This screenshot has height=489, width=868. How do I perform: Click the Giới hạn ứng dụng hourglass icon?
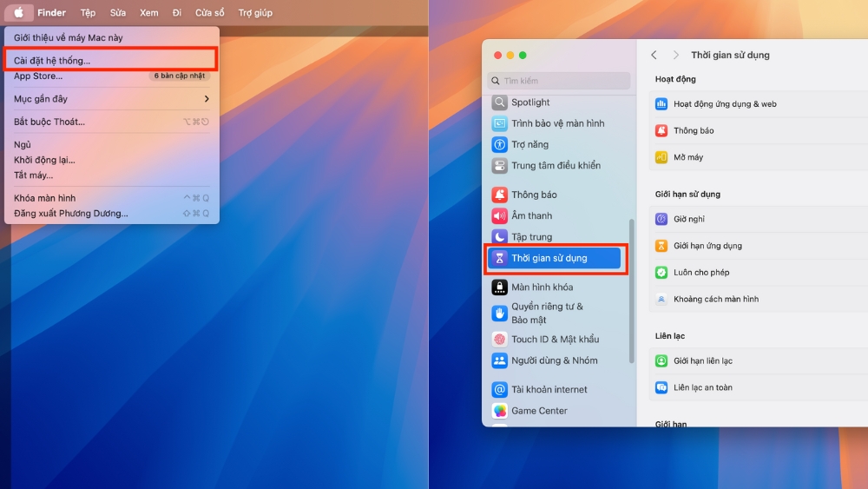(661, 245)
